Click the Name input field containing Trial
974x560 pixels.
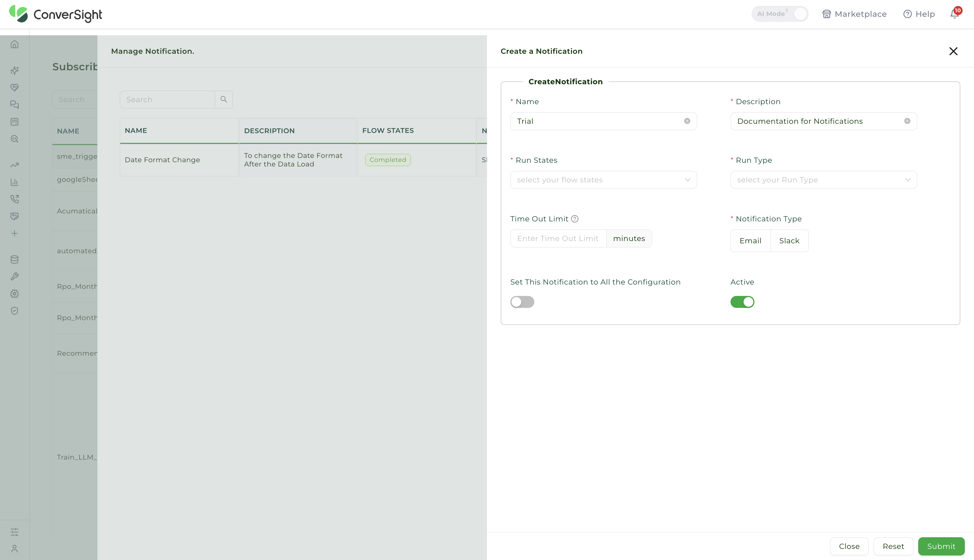point(603,121)
